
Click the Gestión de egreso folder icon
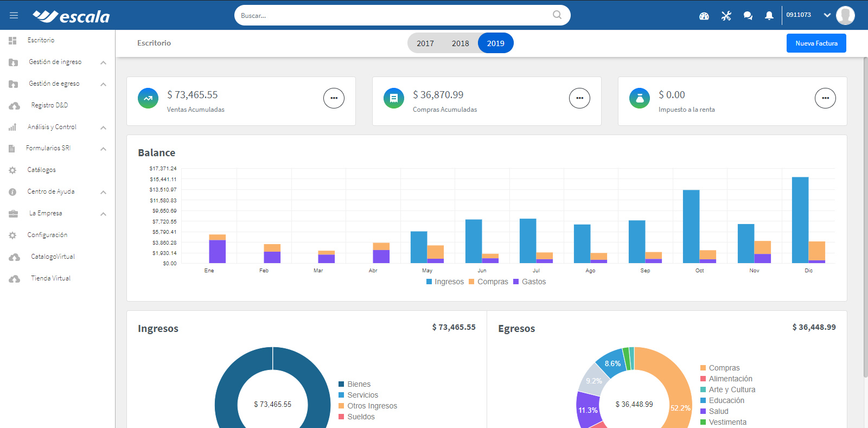tap(14, 84)
